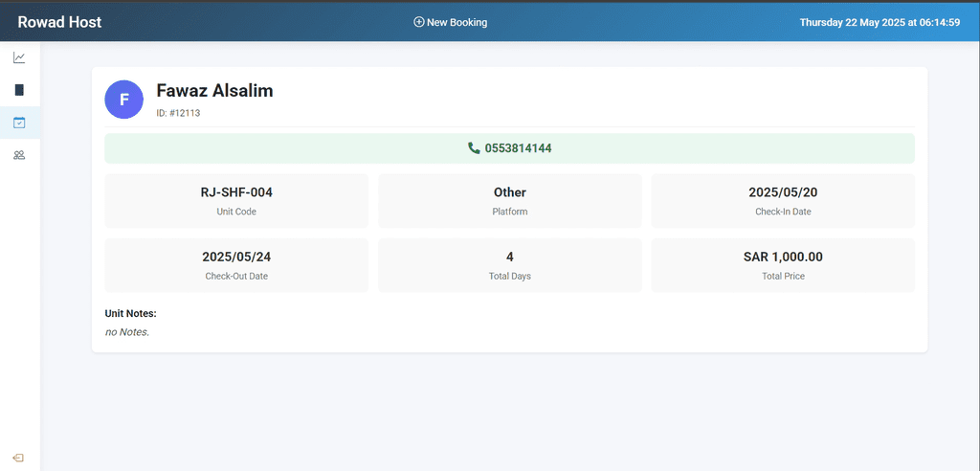Click the Platform value Other
Image resolution: width=980 pixels, height=471 pixels.
pos(510,192)
